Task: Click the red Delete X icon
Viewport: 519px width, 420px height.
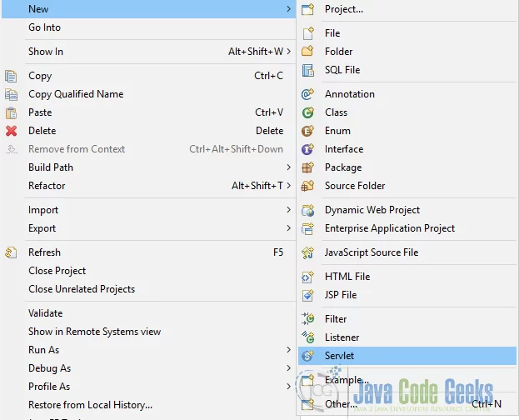Action: [11, 131]
